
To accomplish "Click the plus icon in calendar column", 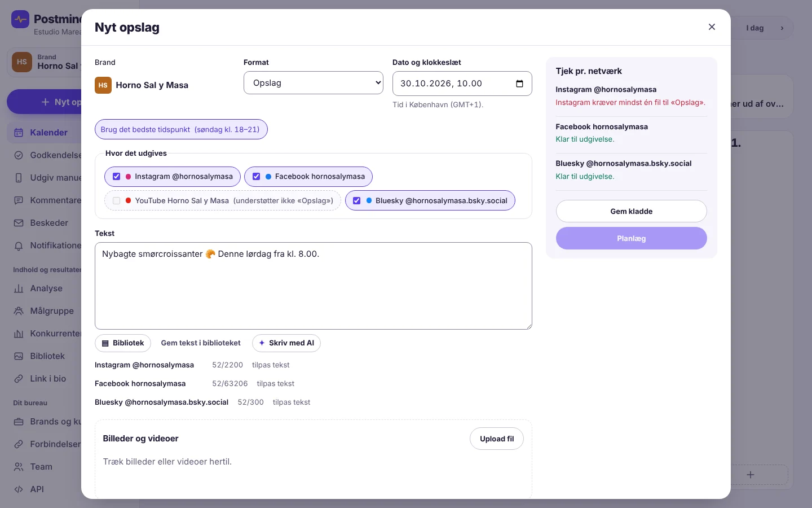I will click(x=751, y=475).
